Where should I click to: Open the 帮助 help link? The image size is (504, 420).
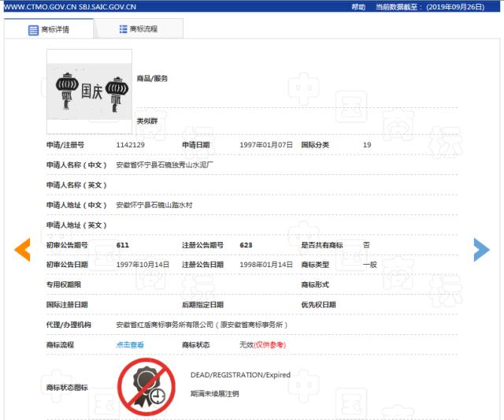[x=358, y=6]
